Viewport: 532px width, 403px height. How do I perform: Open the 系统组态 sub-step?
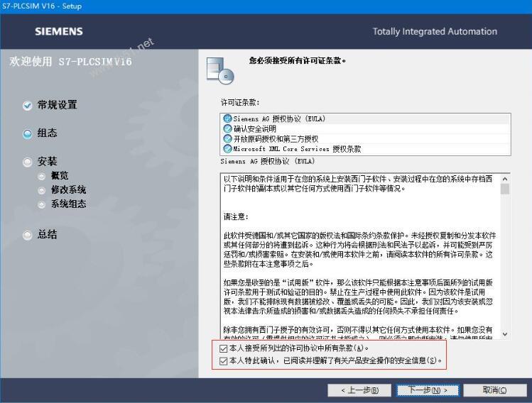[x=68, y=204]
